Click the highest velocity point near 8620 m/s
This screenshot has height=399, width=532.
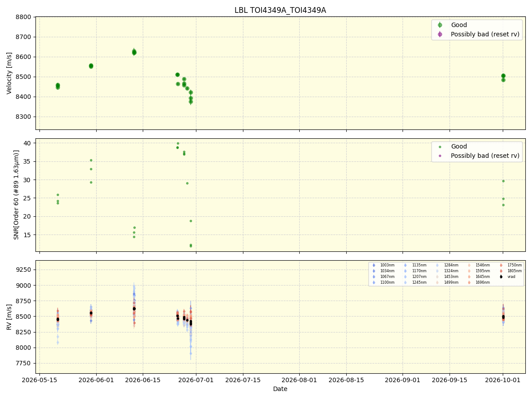pyautogui.click(x=134, y=52)
